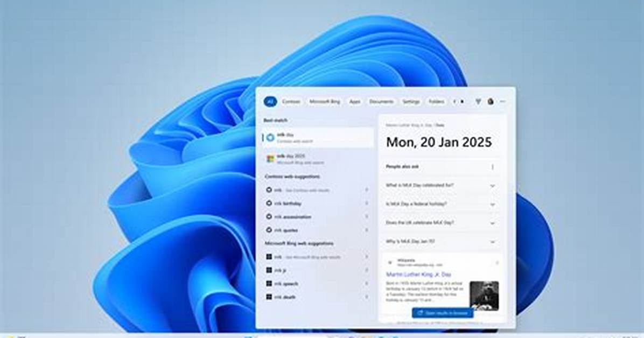Click the Contoso icon on the best match
The width and height of the screenshot is (644, 338).
tap(270, 138)
